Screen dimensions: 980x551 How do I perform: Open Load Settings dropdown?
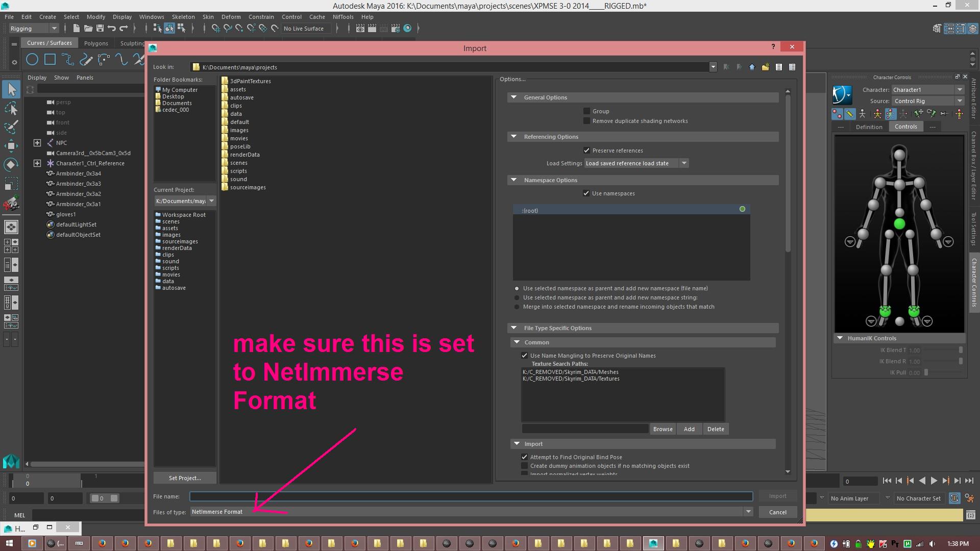[x=636, y=163]
